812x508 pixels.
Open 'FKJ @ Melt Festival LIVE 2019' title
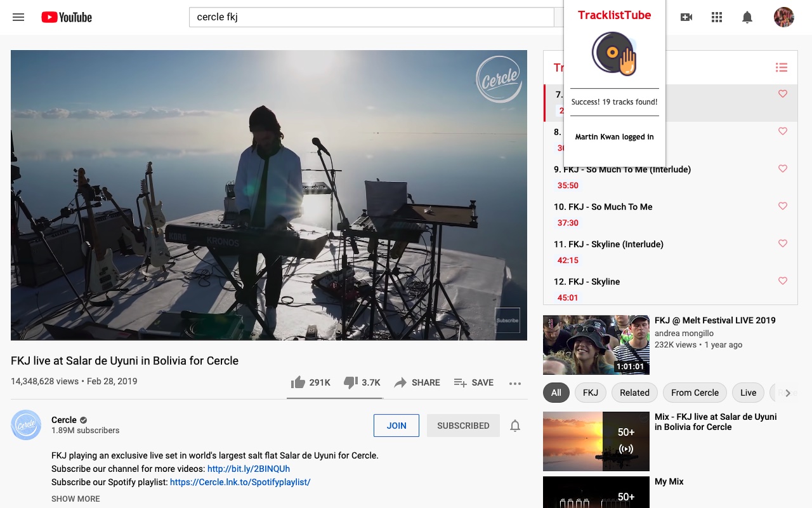point(715,320)
